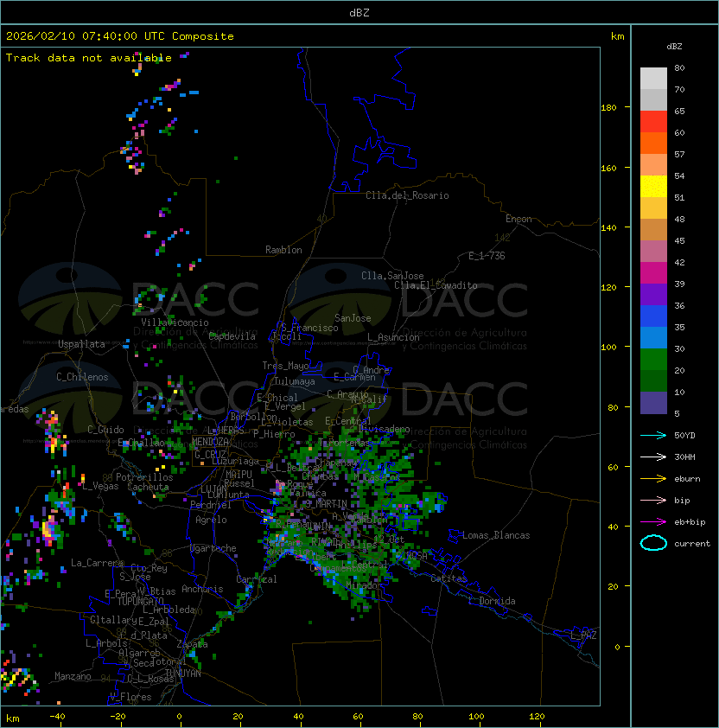Click the 'Tres_Mayo' map label
This screenshot has height=728, width=719.
click(285, 366)
